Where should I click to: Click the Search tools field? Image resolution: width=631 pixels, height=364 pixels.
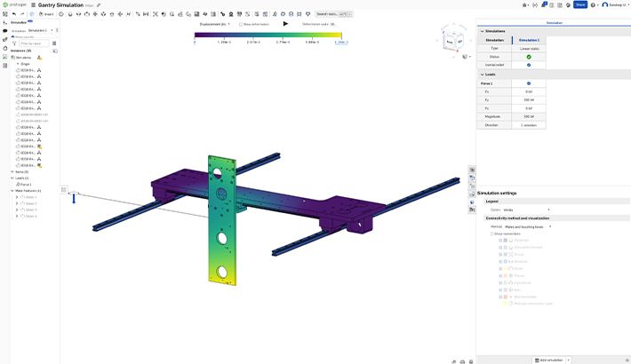pyautogui.click(x=333, y=14)
